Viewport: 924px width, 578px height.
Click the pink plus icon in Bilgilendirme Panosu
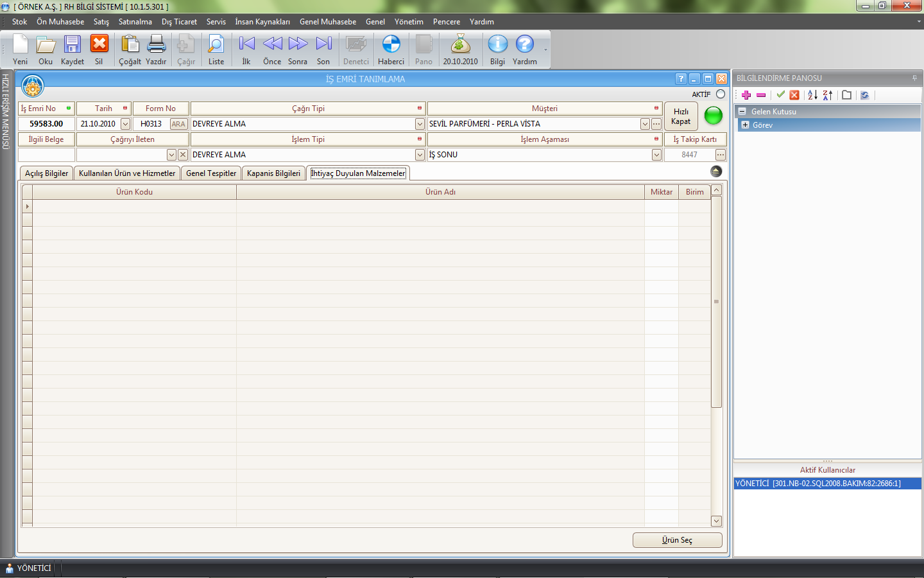[x=746, y=95]
